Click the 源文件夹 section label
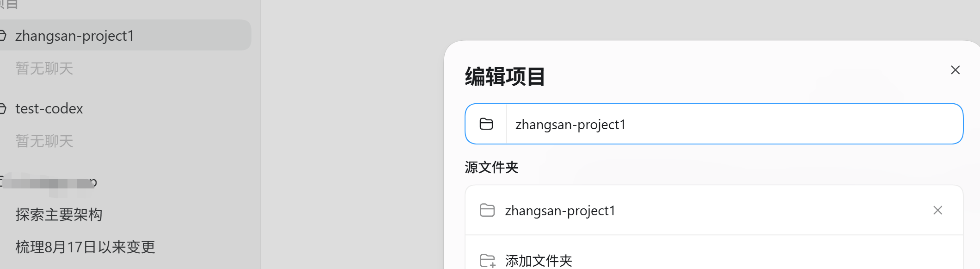The height and width of the screenshot is (269, 980). (x=491, y=167)
